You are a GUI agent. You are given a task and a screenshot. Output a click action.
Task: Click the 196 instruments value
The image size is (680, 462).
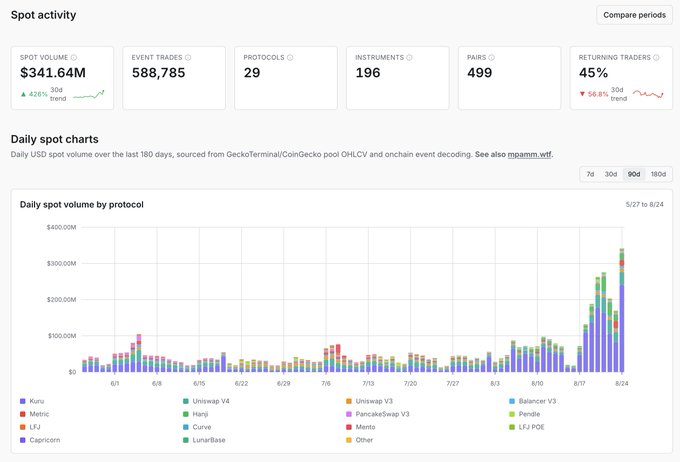coord(368,72)
